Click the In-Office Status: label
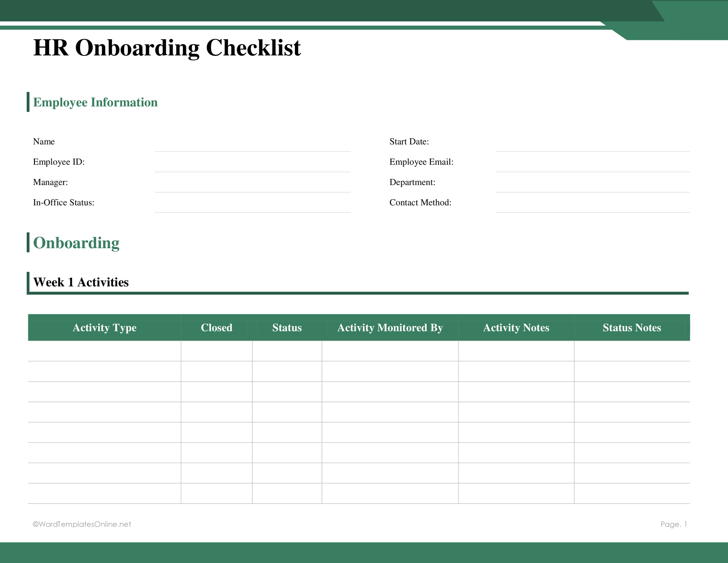Viewport: 728px width, 563px height. pyautogui.click(x=64, y=202)
